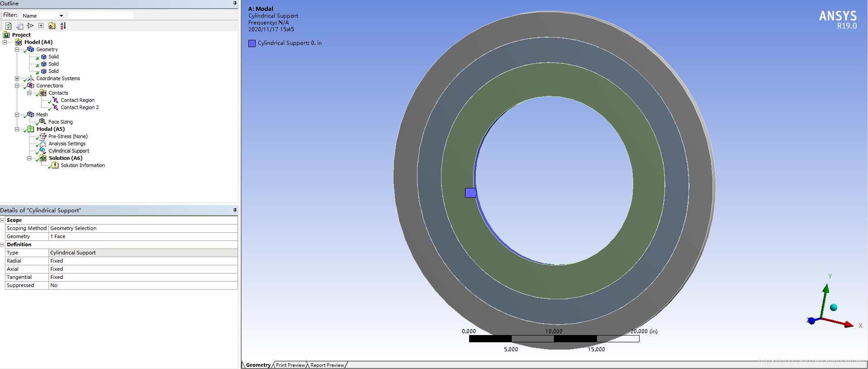Screen dimensions: 868x369
Task: Click the refresh filter icon in Outline toolbar
Action: (8, 26)
